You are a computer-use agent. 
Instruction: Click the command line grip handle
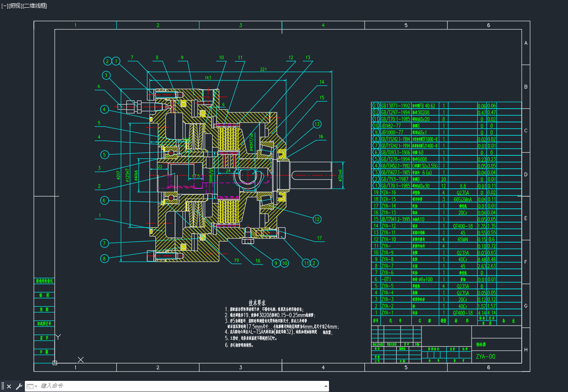pyautogui.click(x=3, y=386)
